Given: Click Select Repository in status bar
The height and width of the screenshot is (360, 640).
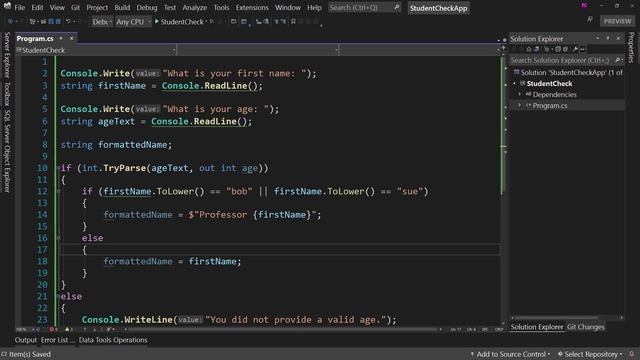Looking at the screenshot, I should (590, 354).
